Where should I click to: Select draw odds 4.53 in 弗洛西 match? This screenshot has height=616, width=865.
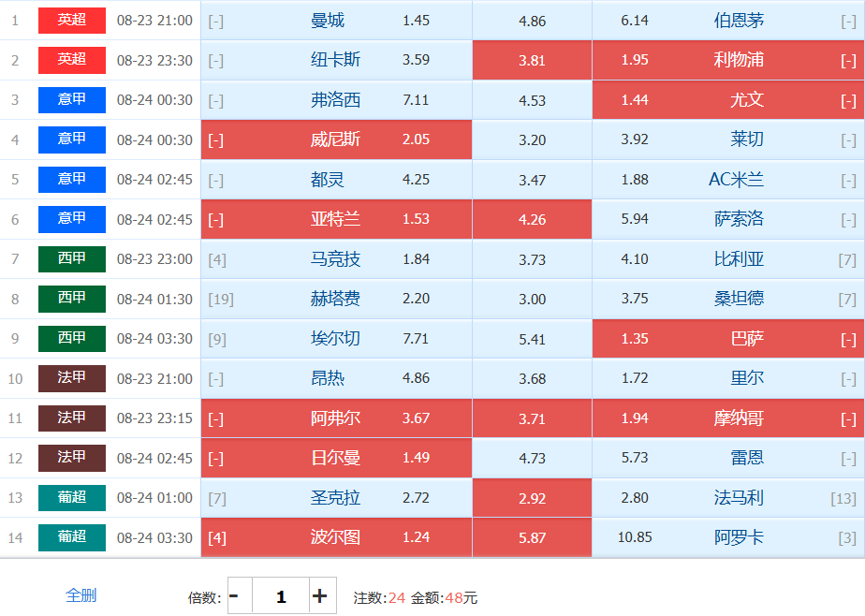click(532, 100)
